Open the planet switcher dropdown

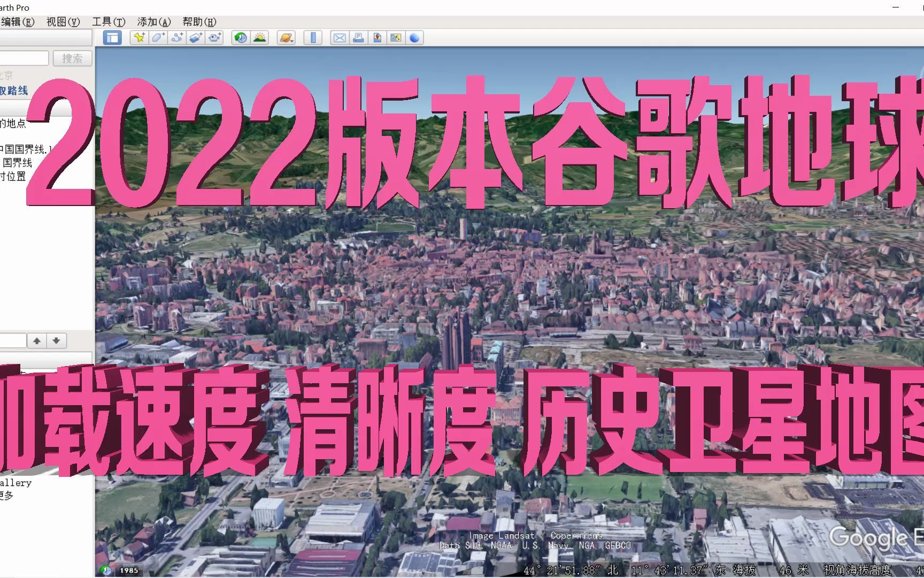(x=287, y=37)
